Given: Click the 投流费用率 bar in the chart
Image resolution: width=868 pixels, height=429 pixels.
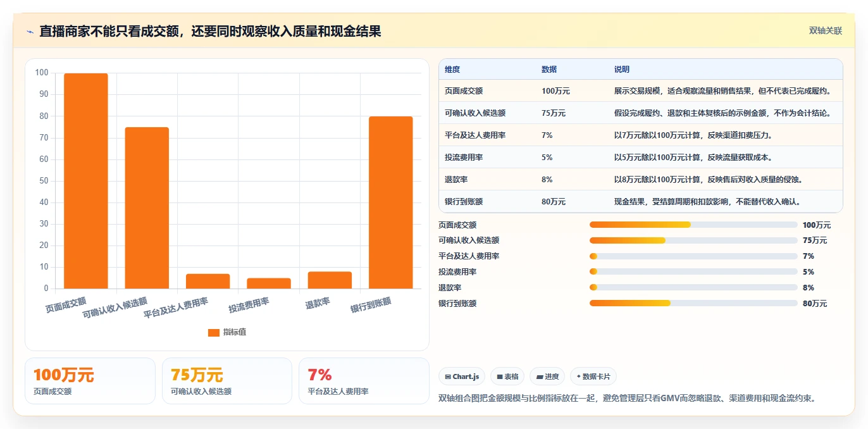Looking at the screenshot, I should point(269,283).
